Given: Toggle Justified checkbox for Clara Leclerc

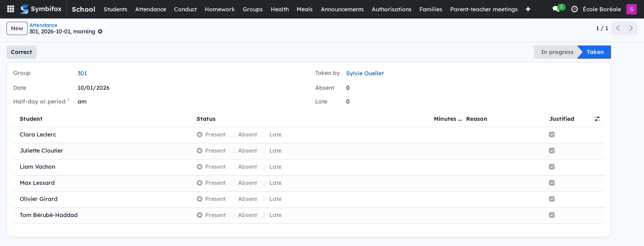Looking at the screenshot, I should tap(552, 134).
